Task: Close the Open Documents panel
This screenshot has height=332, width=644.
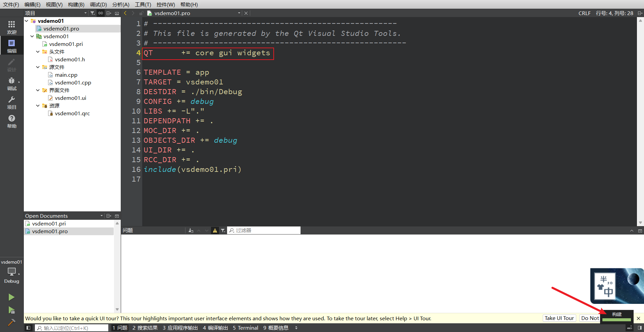Action: tap(117, 216)
